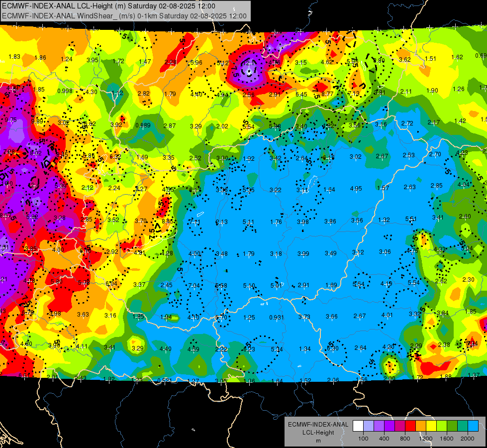Screen dimensions: 487x448
Task: Click the wind shear value '2.02'
Action: (222, 126)
